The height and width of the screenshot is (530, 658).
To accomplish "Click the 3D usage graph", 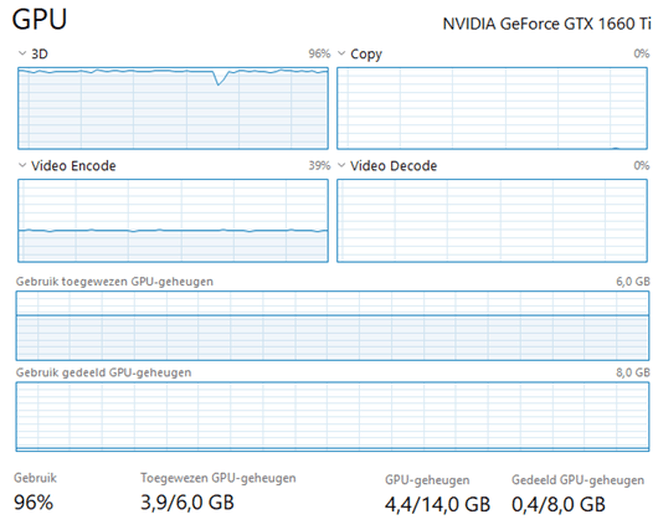I will 173,108.
